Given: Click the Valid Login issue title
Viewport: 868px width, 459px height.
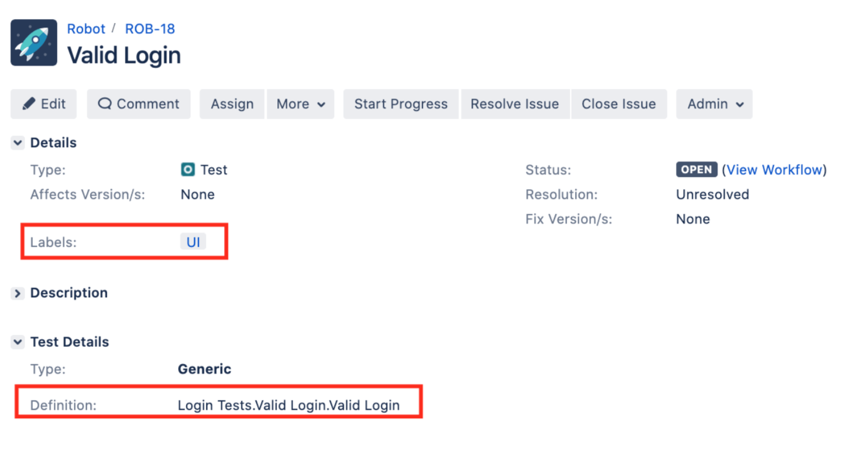Looking at the screenshot, I should tap(124, 55).
